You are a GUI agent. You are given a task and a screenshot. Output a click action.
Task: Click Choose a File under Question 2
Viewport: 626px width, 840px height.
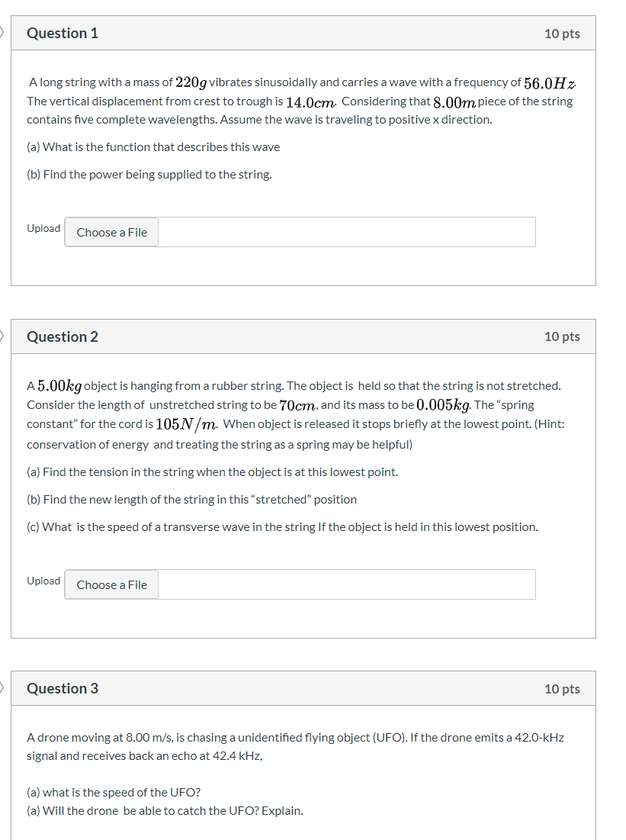pyautogui.click(x=111, y=584)
